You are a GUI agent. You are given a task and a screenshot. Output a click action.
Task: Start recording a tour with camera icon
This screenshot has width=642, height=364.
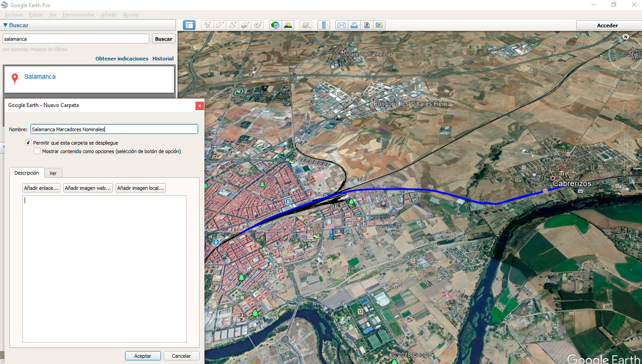258,25
